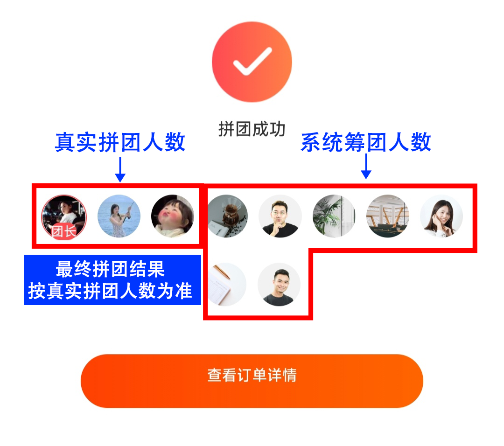The image size is (504, 446).
Task: Open the group leader avatar labeled 团长
Action: tap(64, 217)
